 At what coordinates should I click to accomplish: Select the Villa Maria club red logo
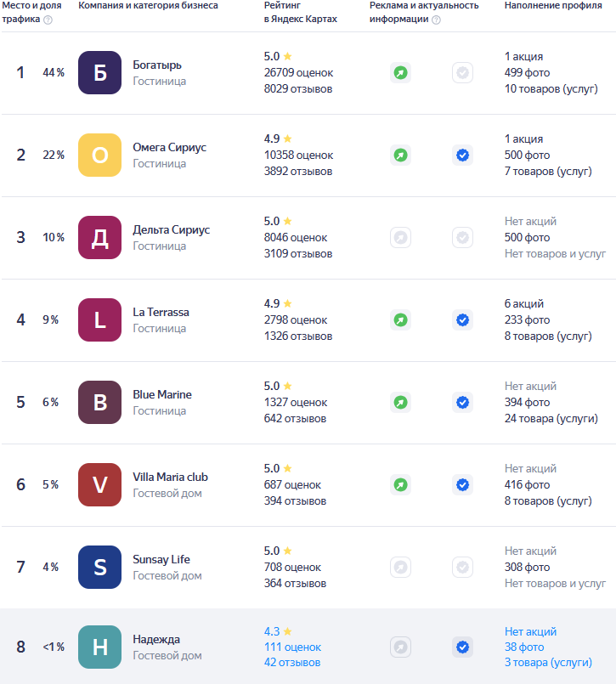tap(99, 485)
